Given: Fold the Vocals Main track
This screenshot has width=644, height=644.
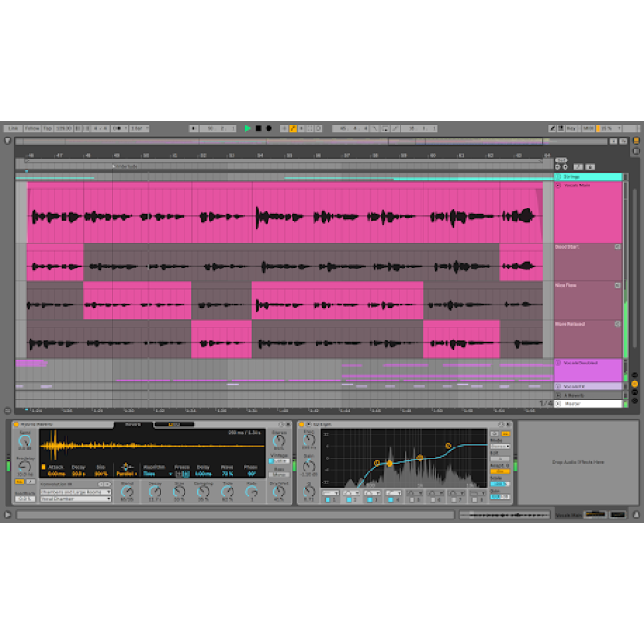Looking at the screenshot, I should tap(558, 185).
